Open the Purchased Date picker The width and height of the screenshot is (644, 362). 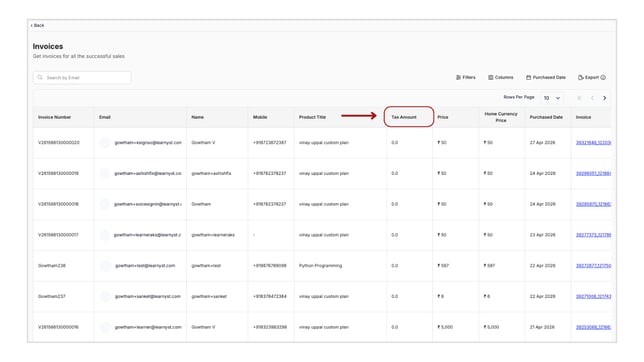(546, 77)
